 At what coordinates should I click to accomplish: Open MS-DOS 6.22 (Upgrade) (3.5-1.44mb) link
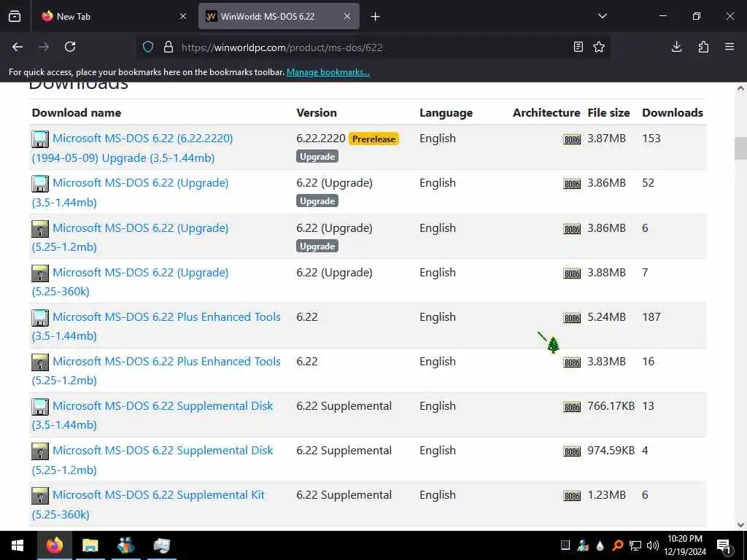pos(130,192)
